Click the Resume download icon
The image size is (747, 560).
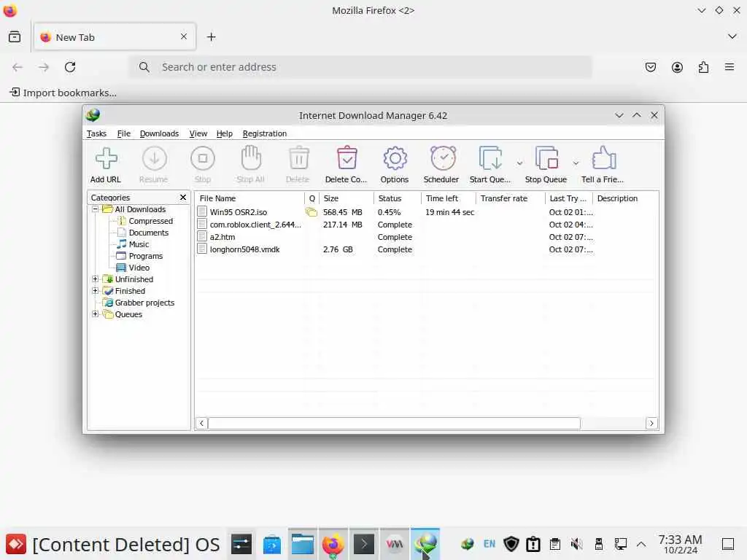(155, 158)
